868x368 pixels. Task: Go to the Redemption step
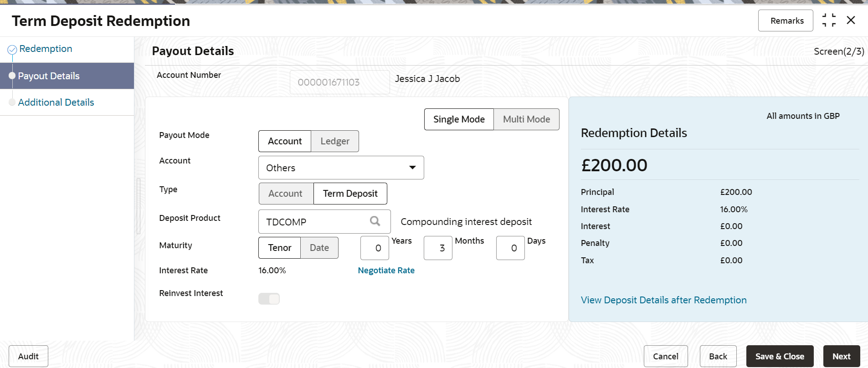click(46, 49)
